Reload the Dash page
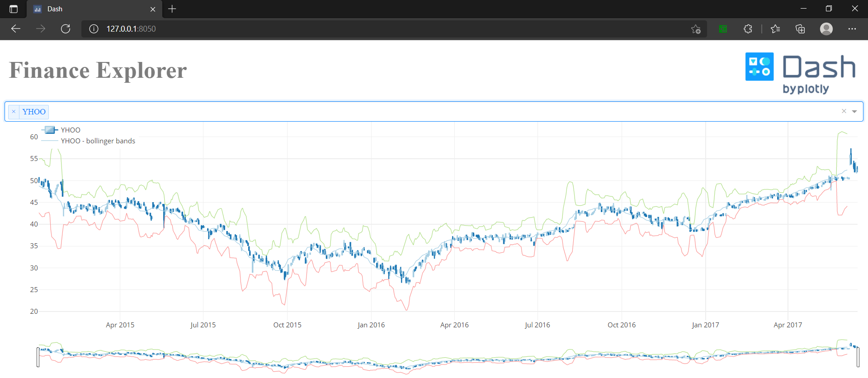 pyautogui.click(x=66, y=29)
